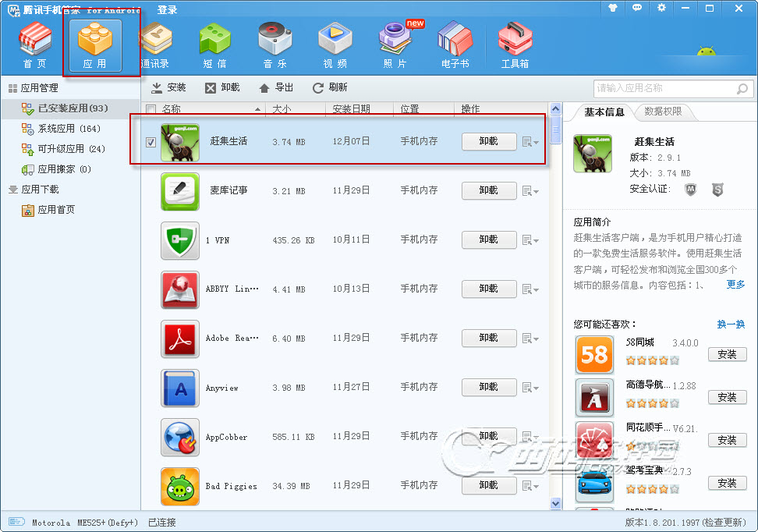Open the dropdown beside 1 VPN 卸载 button
This screenshot has width=758, height=532.
click(530, 240)
